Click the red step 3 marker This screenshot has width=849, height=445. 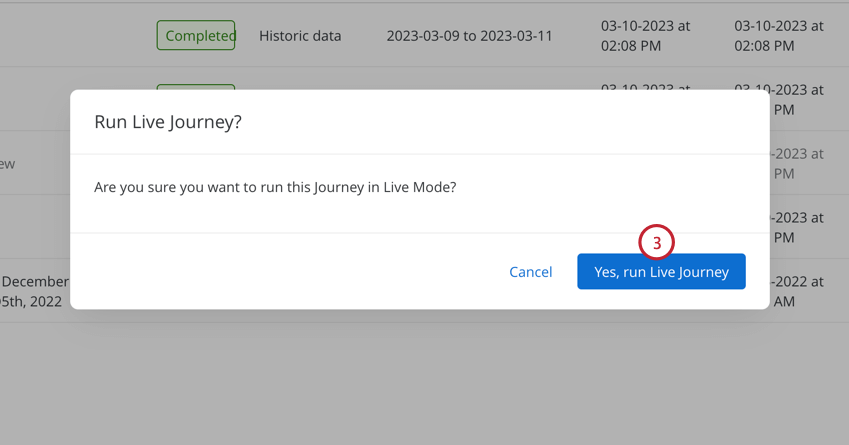point(656,243)
